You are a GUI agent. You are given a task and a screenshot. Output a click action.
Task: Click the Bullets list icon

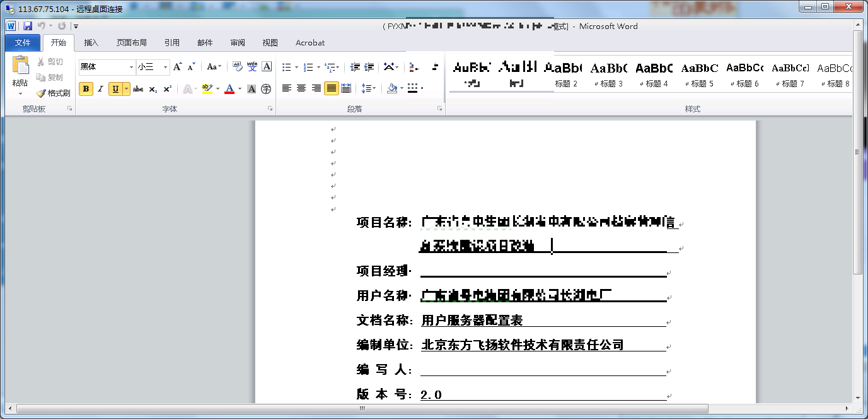[x=287, y=67]
